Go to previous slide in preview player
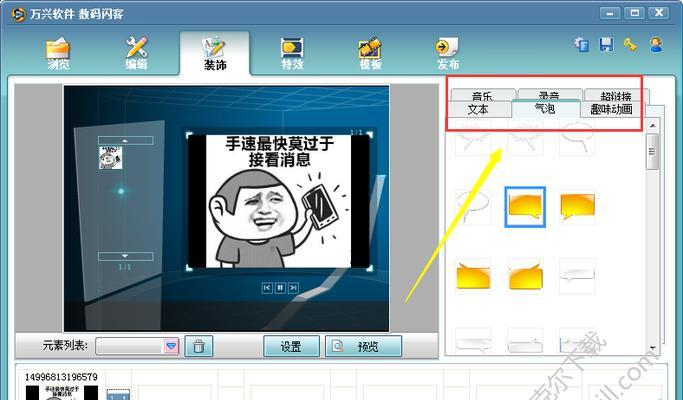Image resolution: width=683 pixels, height=400 pixels. 267,288
